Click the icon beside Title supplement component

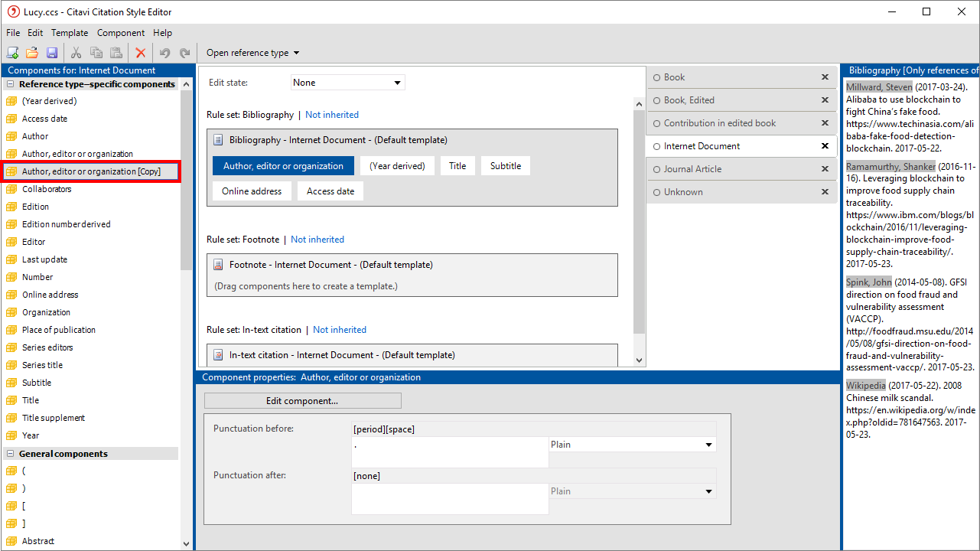11,418
